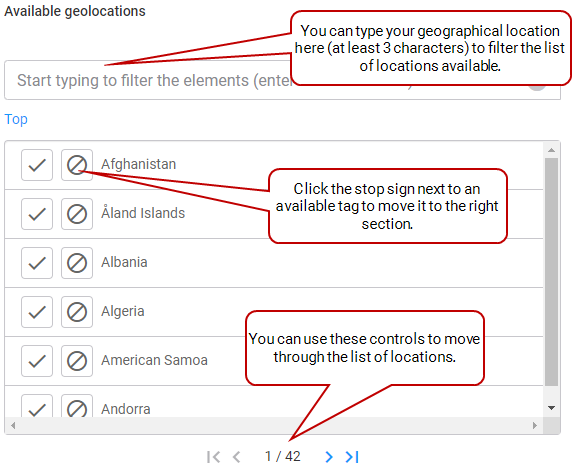Select Albania using the checkmark button

click(37, 263)
